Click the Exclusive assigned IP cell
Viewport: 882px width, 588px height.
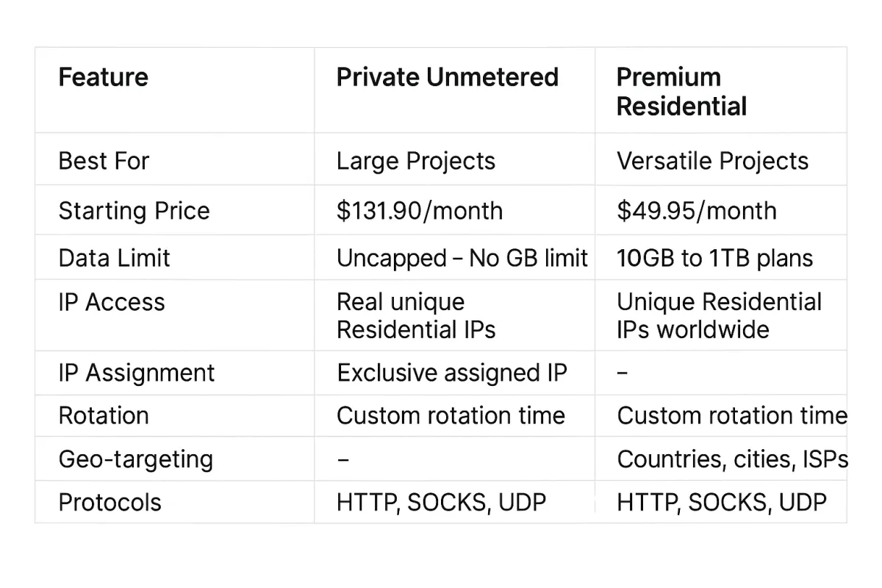[x=452, y=373]
